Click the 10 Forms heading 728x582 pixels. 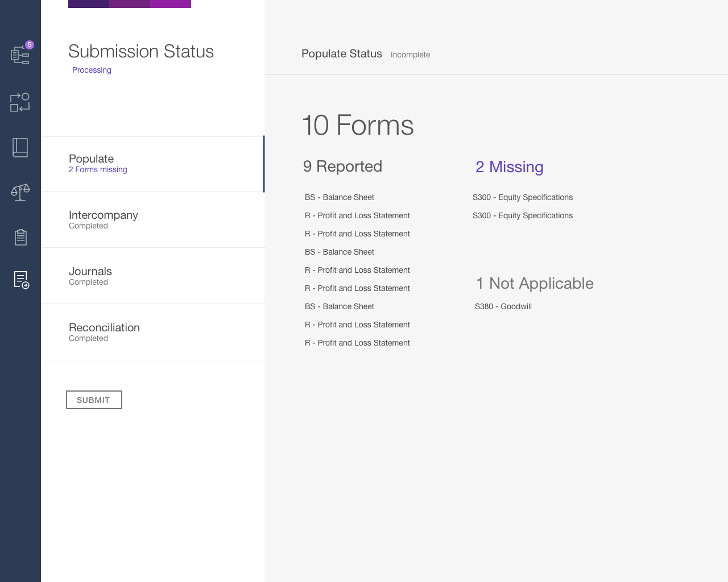tap(358, 125)
